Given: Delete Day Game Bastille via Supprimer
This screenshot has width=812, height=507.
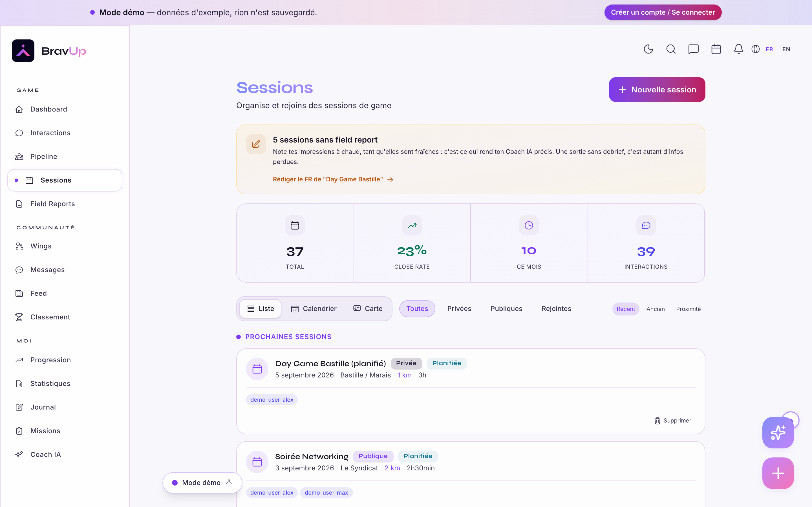Looking at the screenshot, I should click(x=673, y=421).
